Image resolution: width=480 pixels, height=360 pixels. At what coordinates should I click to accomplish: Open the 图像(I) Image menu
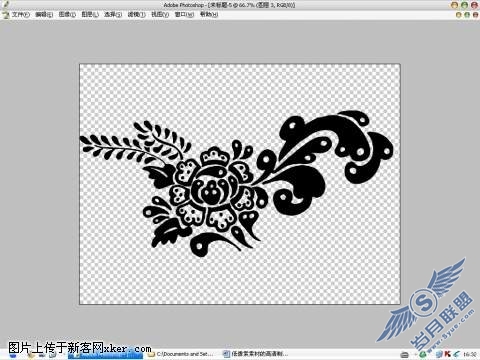coord(67,15)
